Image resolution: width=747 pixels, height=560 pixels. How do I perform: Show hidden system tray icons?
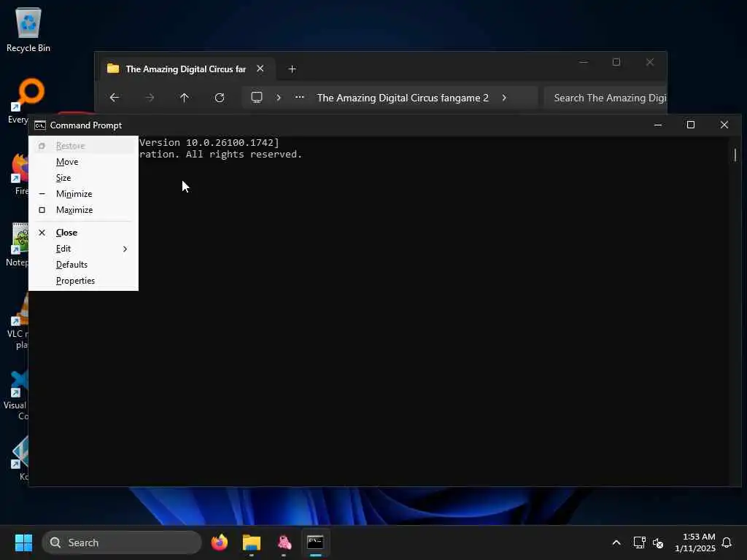click(616, 542)
